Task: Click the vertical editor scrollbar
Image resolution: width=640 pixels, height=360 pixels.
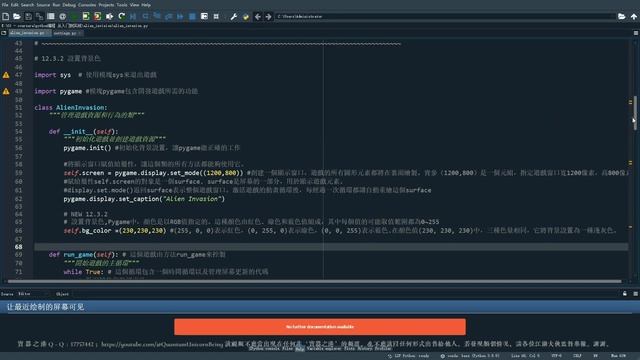Action: (635, 113)
